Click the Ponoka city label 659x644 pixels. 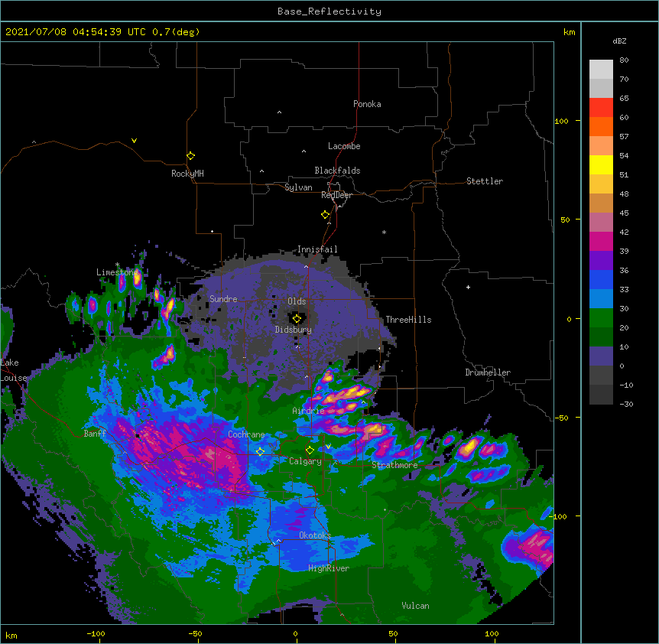(x=367, y=104)
